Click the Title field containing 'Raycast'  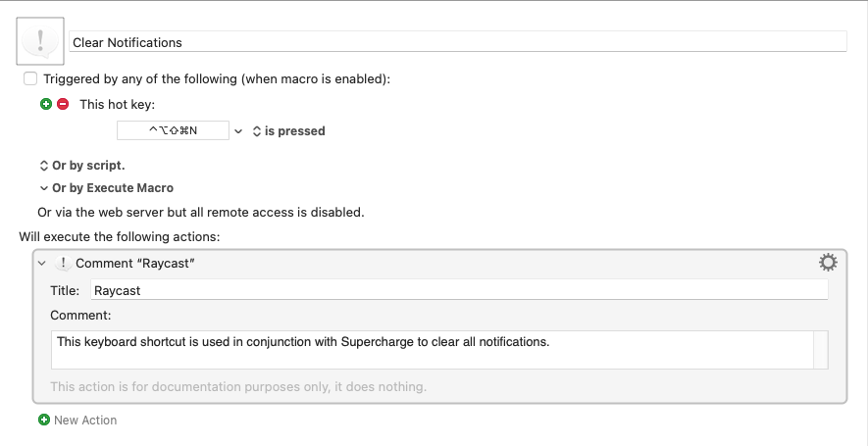click(x=458, y=290)
